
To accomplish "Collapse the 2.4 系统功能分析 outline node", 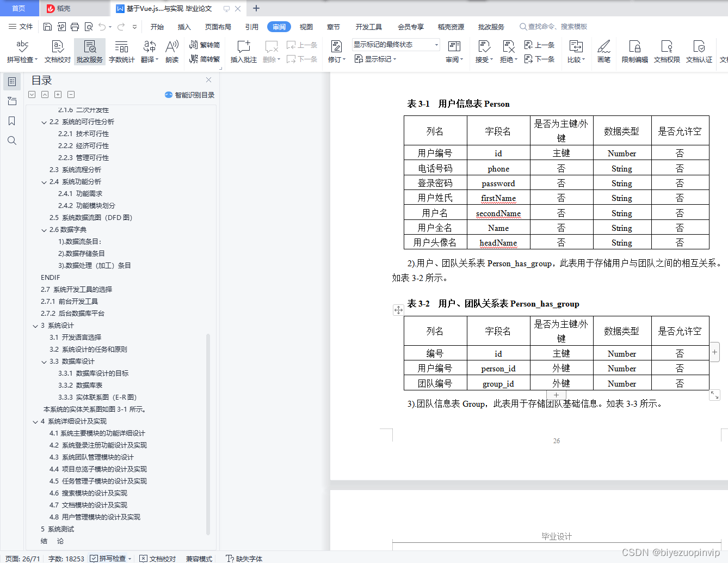I will tap(44, 182).
